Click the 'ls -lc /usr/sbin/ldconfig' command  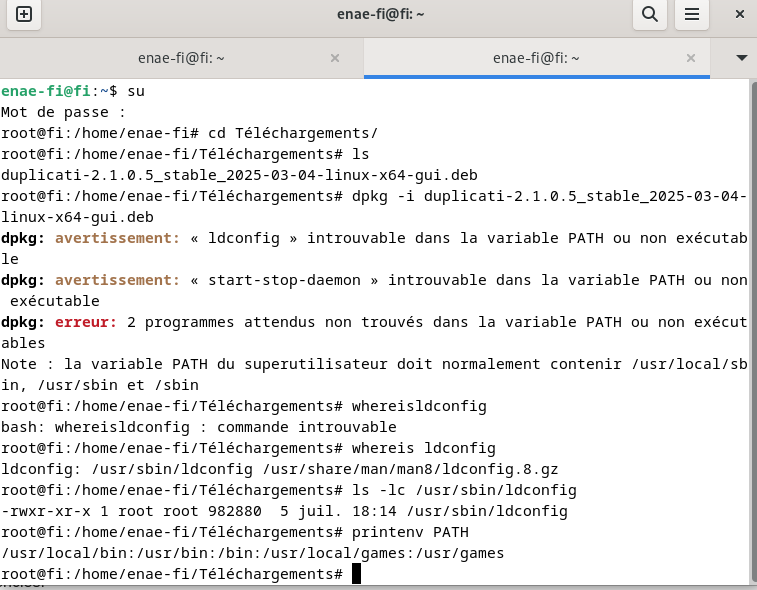[x=464, y=491]
